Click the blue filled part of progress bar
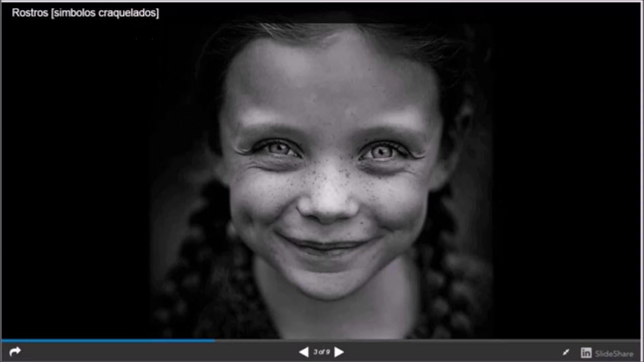The width and height of the screenshot is (644, 362). tap(108, 340)
